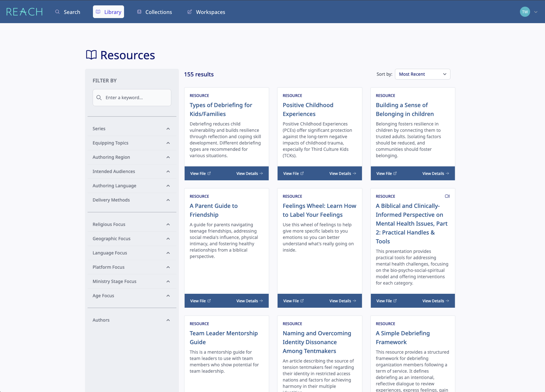Image resolution: width=545 pixels, height=392 pixels.
Task: View File for Positive Childhood Experiences
Action: click(293, 173)
